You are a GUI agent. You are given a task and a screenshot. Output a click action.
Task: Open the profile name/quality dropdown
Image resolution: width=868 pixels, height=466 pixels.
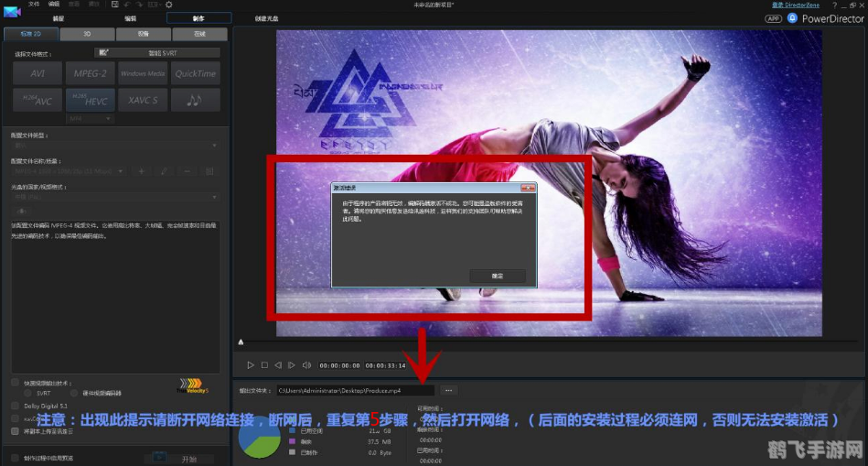pyautogui.click(x=70, y=170)
